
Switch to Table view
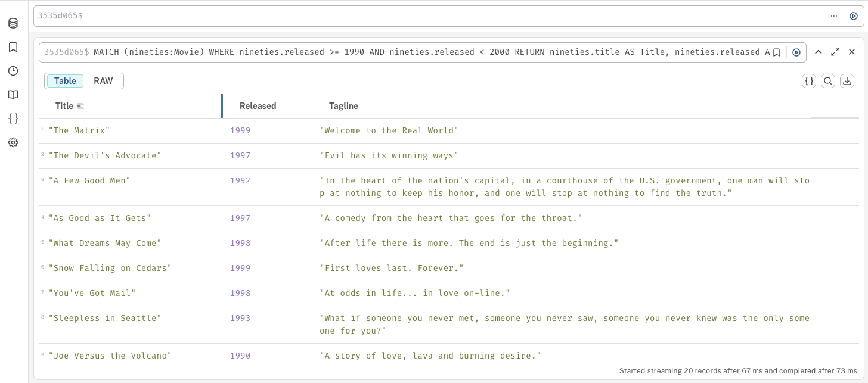65,81
